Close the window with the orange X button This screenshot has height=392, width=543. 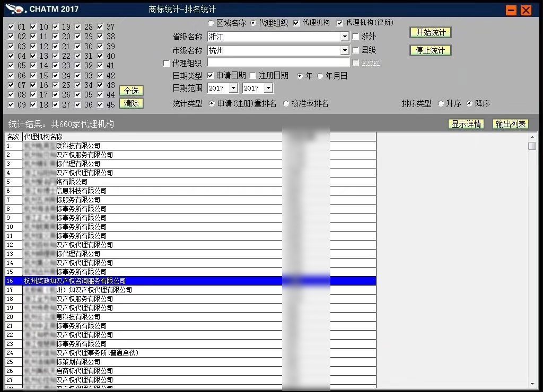(526, 10)
